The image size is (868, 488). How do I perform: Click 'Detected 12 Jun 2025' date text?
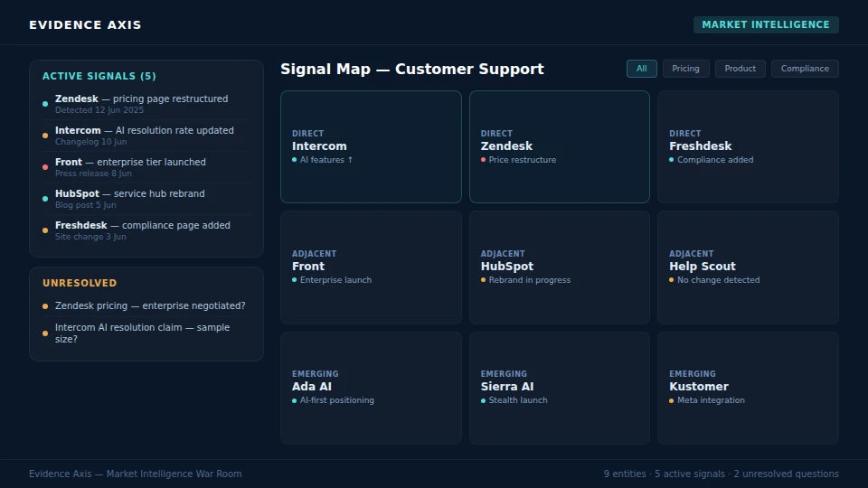[x=99, y=110]
